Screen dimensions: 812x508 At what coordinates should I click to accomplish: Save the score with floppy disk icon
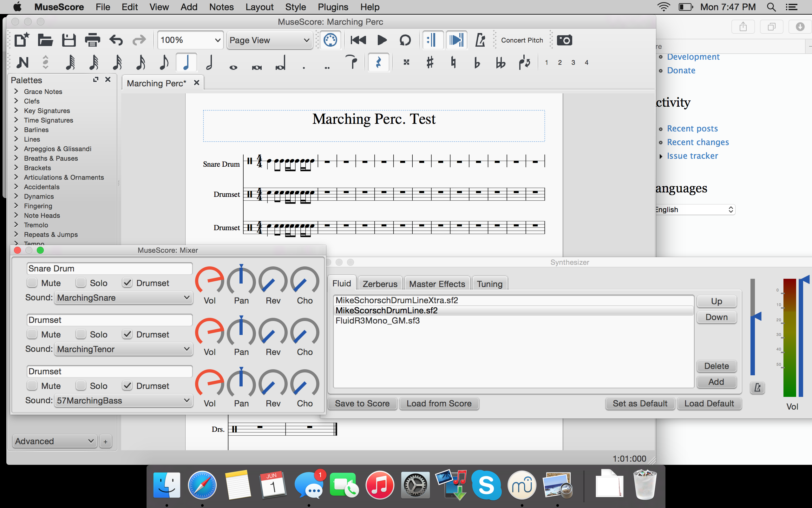point(69,40)
